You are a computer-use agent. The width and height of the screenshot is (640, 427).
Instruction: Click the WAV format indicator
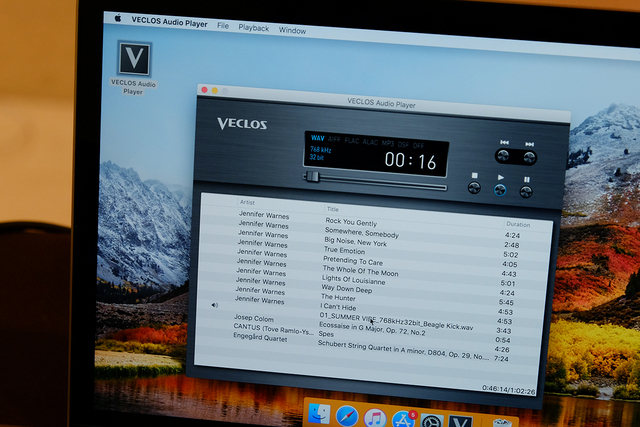[318, 138]
